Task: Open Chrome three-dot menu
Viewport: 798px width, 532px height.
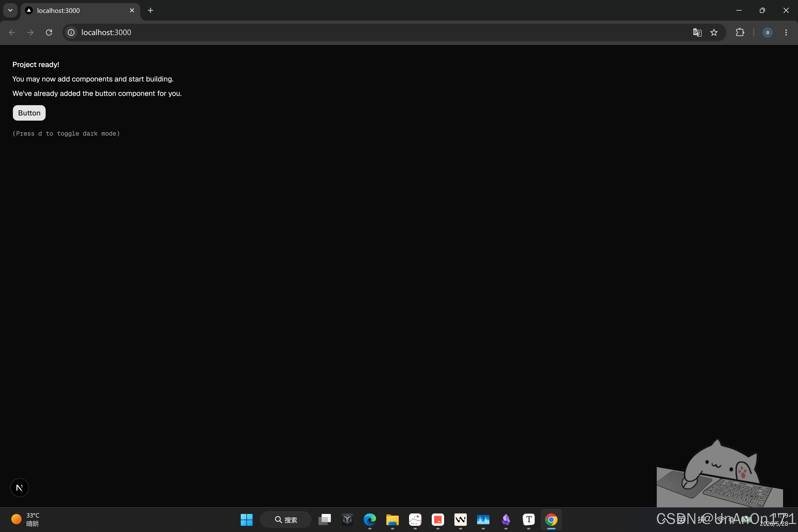Action: (x=786, y=32)
